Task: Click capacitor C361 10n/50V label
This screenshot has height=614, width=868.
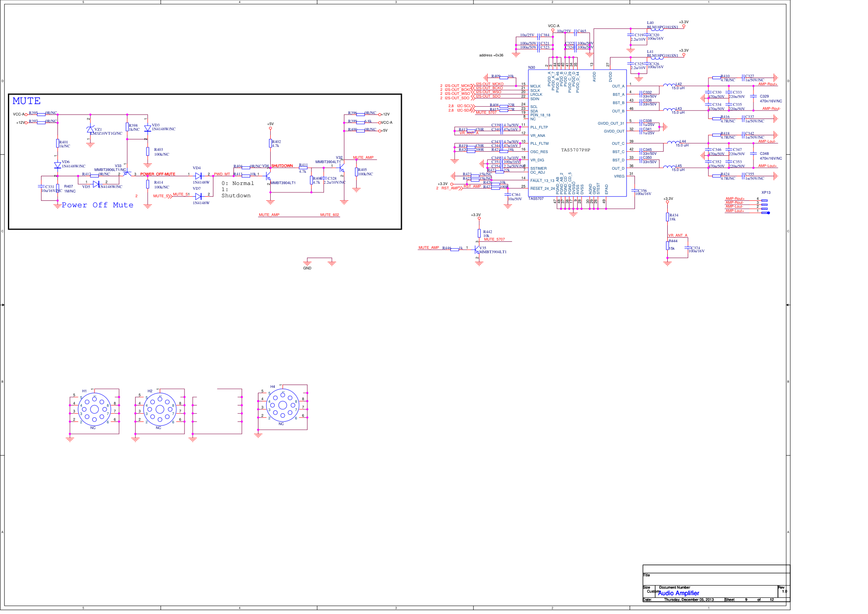Action: (x=515, y=197)
